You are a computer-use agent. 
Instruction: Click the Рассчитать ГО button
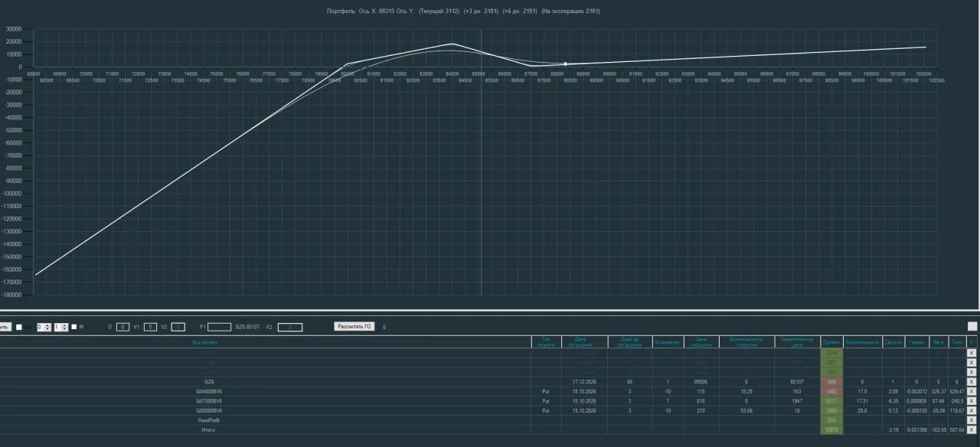pos(354,327)
